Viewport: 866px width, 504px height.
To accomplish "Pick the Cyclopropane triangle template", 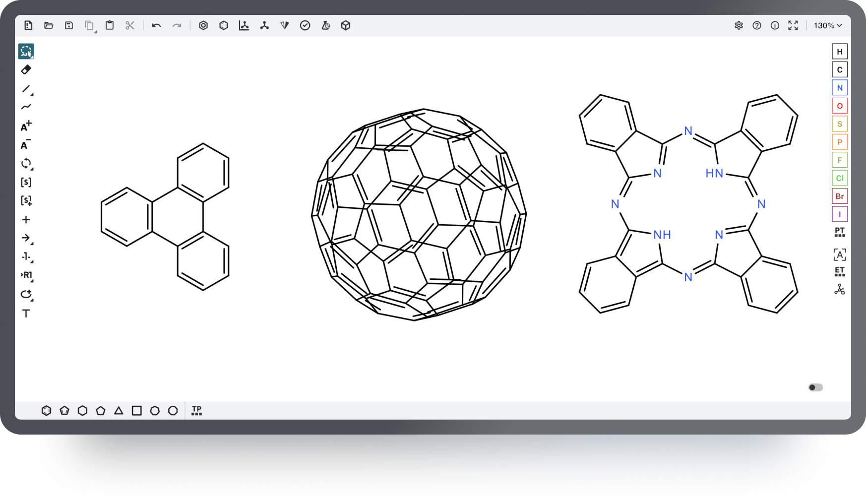I will [x=119, y=411].
